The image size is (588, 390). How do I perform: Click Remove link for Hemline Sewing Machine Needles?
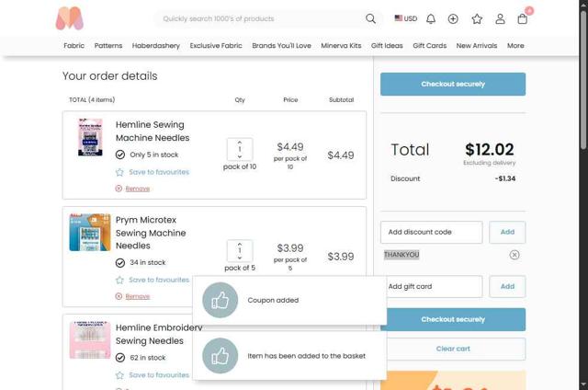point(138,189)
